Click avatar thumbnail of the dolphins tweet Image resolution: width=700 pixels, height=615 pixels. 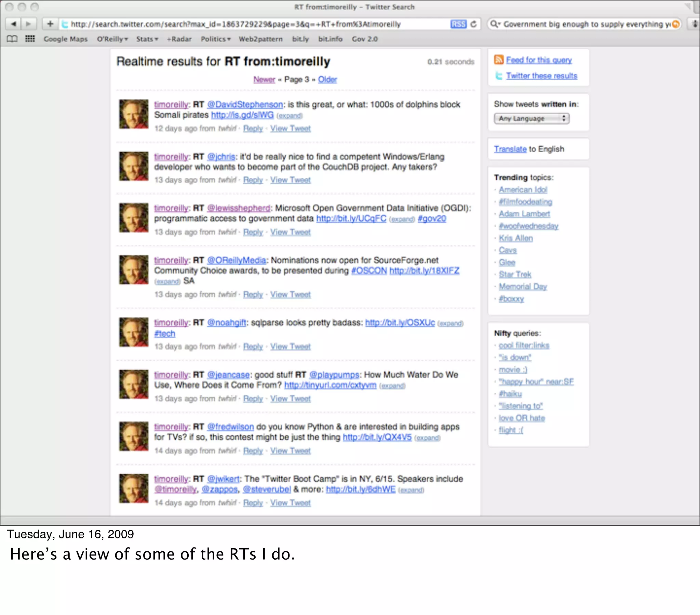pos(134,114)
